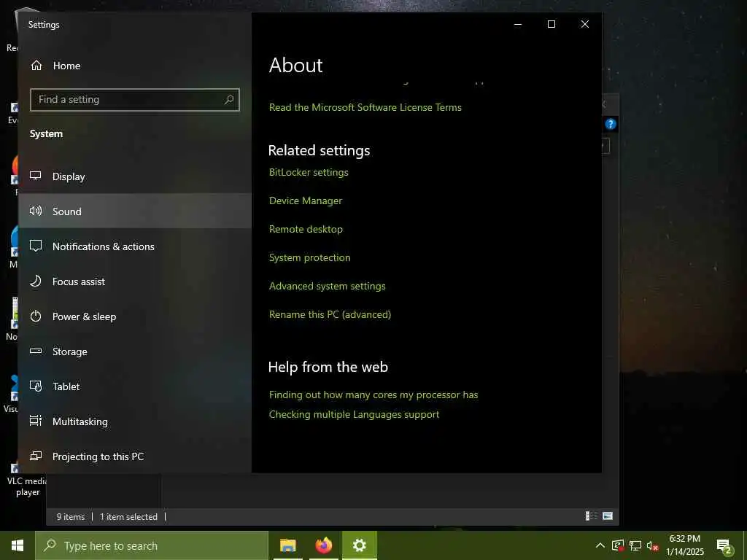This screenshot has width=747, height=560.
Task: Open Projecting to this PC
Action: point(135,456)
